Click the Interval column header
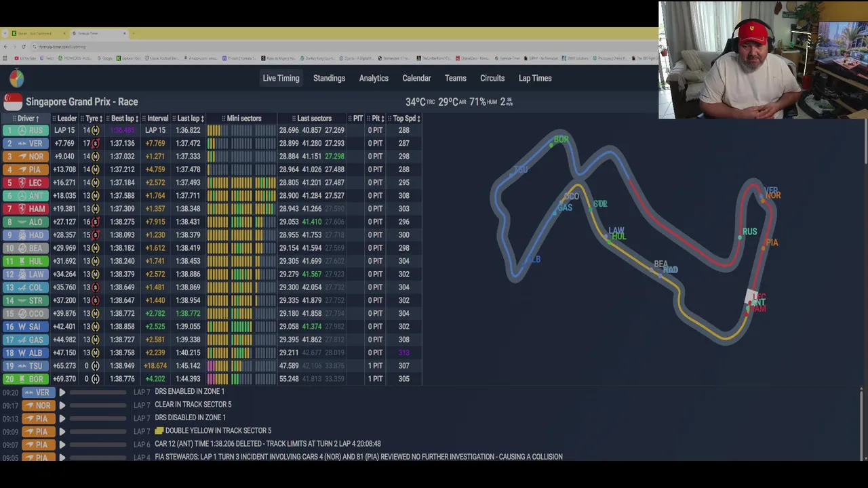The width and height of the screenshot is (868, 488). [155, 119]
